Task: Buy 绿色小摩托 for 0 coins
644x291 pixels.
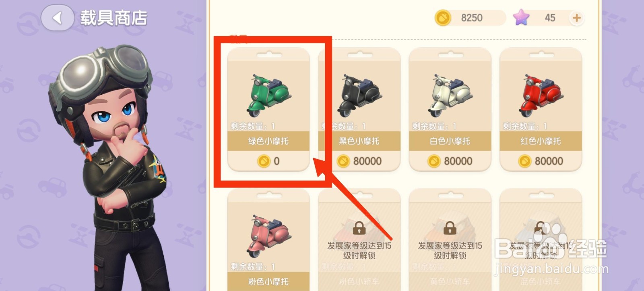Action: (268, 161)
